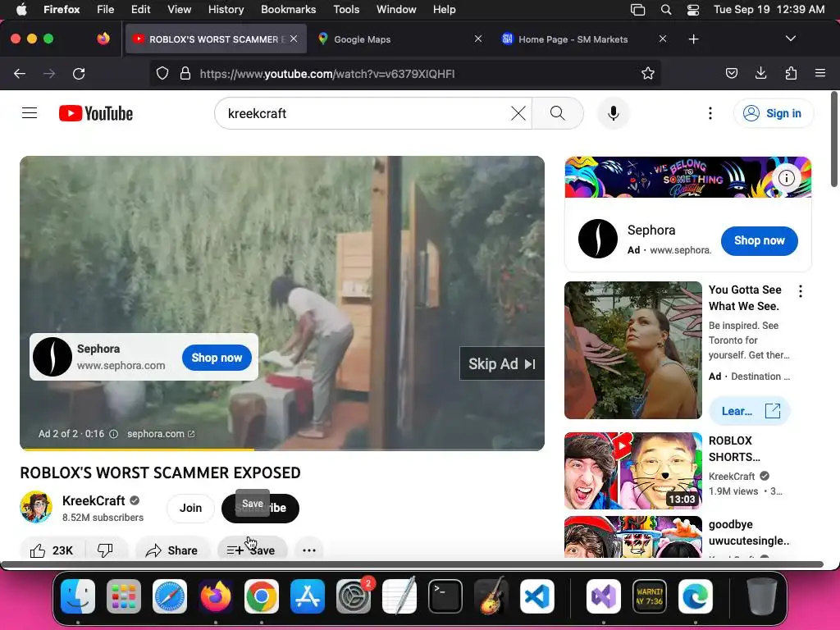The image size is (840, 630).
Task: Open Terminal from the dock
Action: pos(445,596)
